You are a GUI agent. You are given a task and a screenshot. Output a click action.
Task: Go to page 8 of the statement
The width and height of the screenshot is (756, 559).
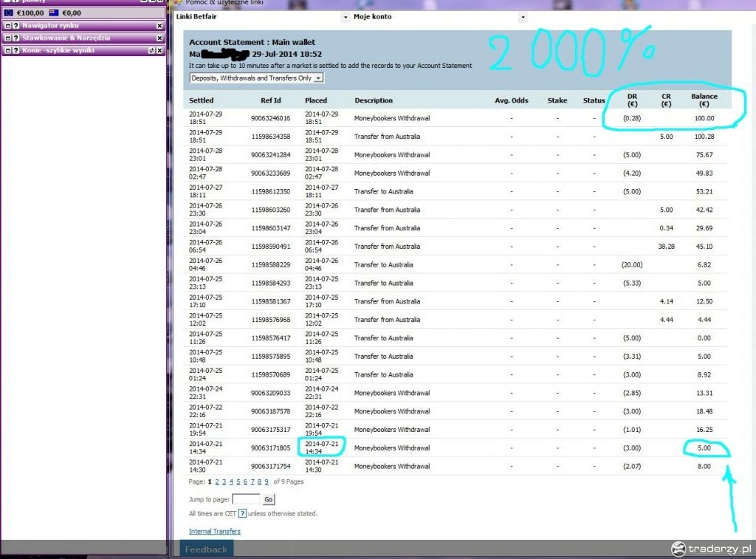point(259,481)
